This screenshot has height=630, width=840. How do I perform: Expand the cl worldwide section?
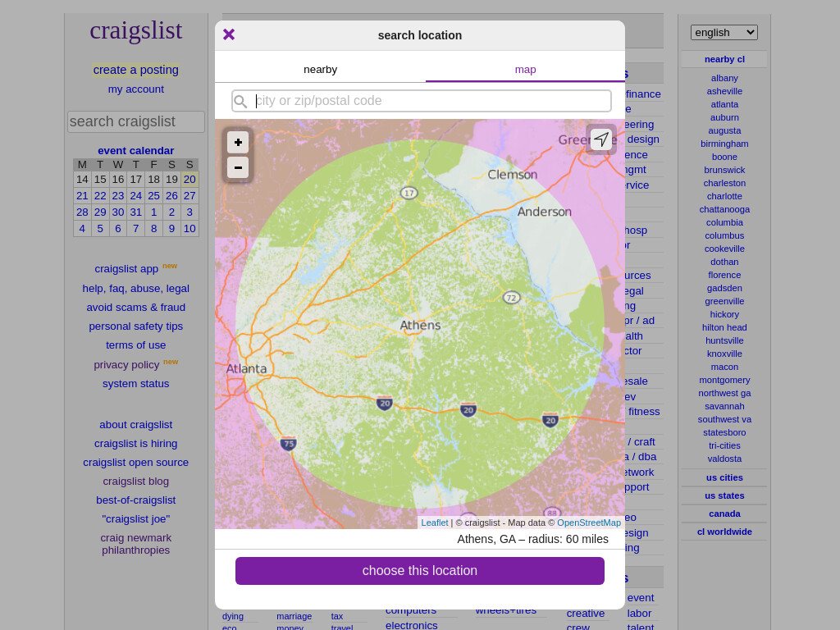724,532
